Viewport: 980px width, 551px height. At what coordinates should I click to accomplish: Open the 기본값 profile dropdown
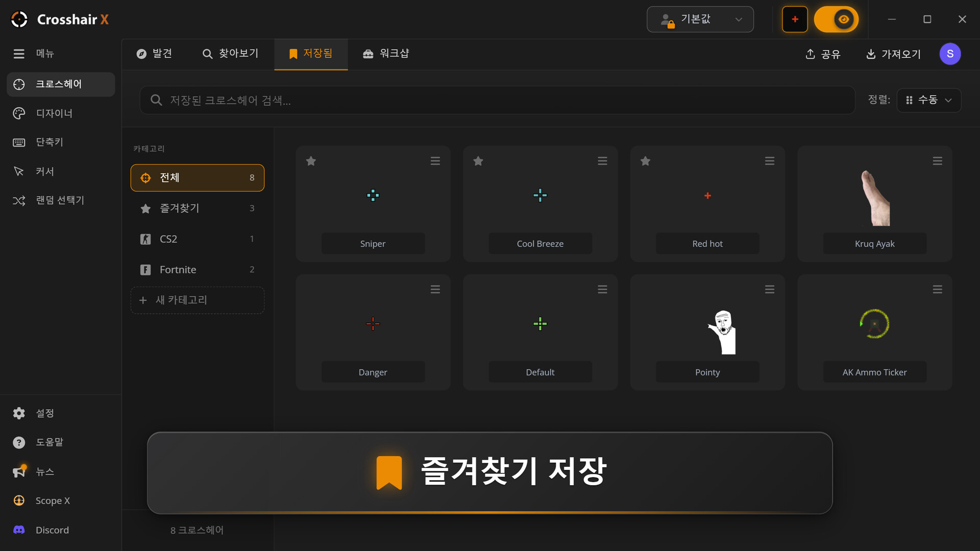coord(700,19)
